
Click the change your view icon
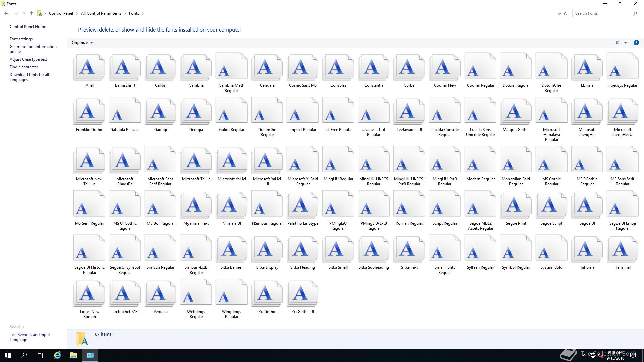(x=617, y=43)
